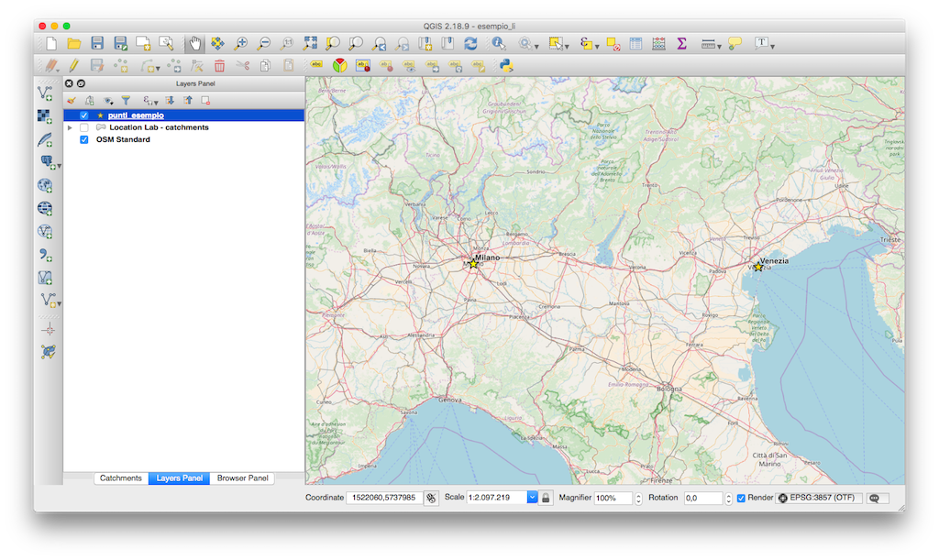Switch to the Layers Panel tab

(179, 478)
